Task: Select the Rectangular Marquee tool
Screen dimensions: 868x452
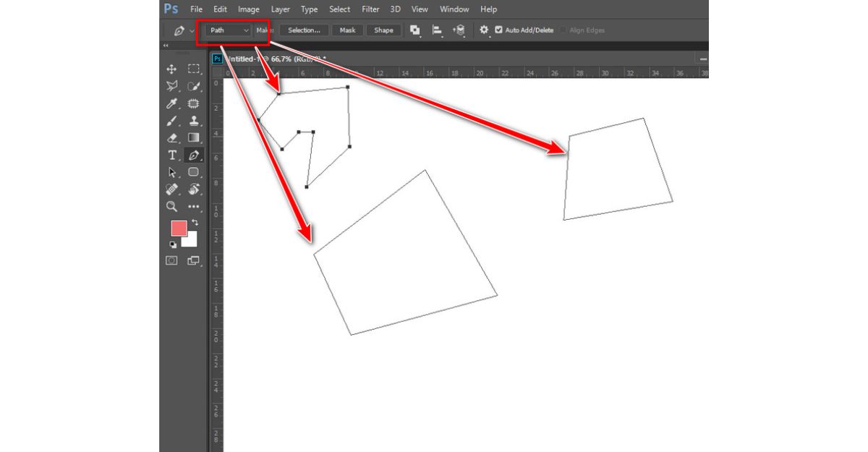Action: [194, 69]
